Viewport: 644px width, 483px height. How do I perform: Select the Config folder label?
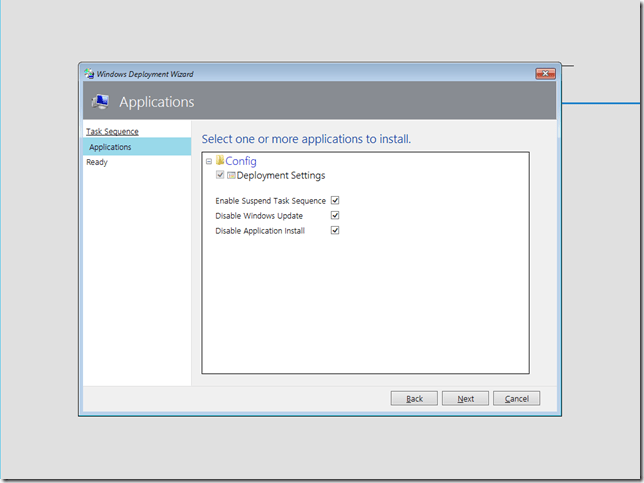click(241, 161)
